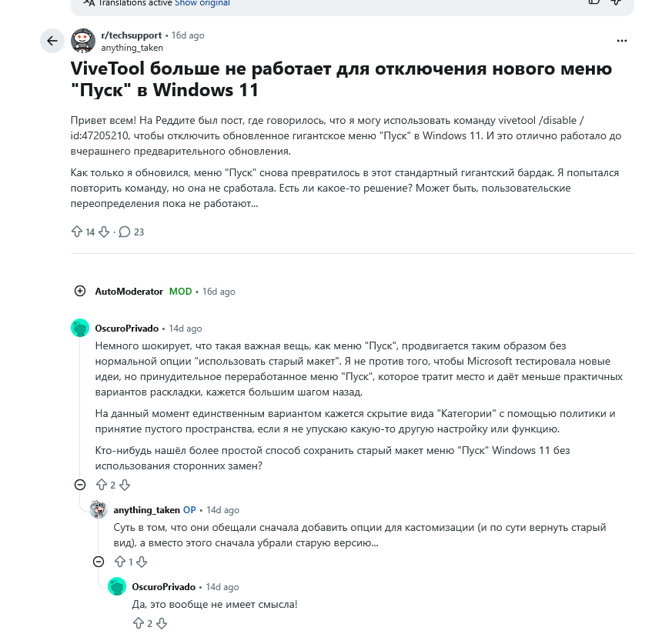
Task: Open the post's comments bubble icon
Action: click(125, 232)
